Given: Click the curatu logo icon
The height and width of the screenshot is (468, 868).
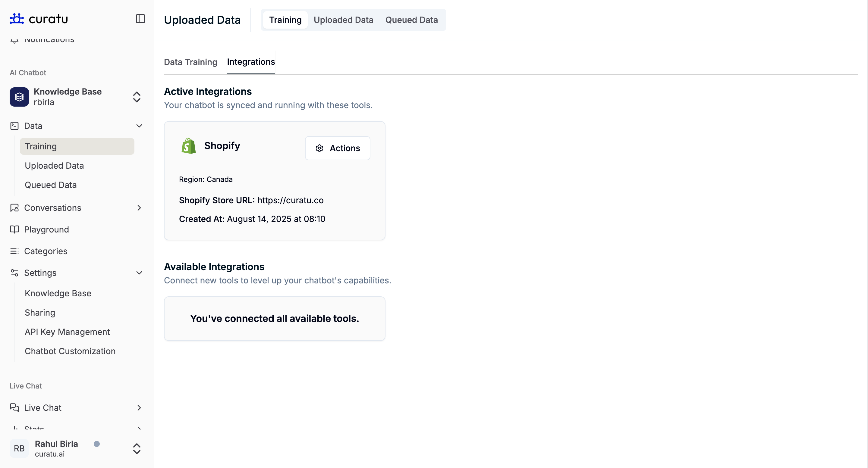Looking at the screenshot, I should [17, 19].
